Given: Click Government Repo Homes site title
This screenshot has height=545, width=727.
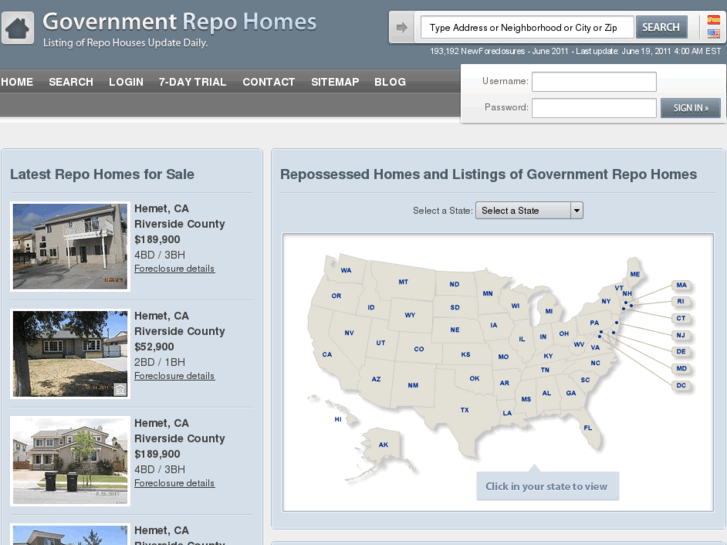Looking at the screenshot, I should pos(179,22).
